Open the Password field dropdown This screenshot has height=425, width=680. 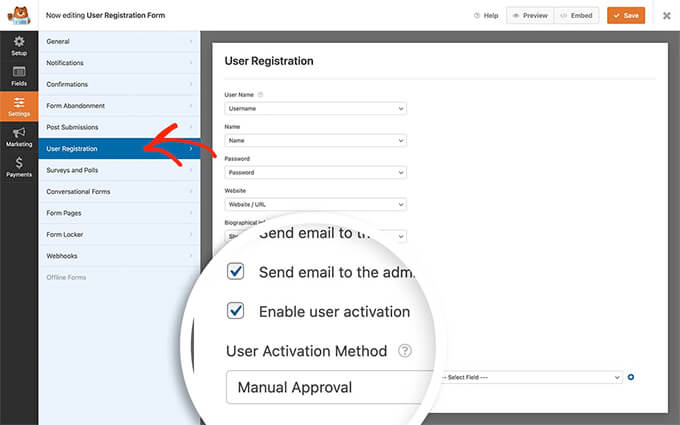pos(316,172)
